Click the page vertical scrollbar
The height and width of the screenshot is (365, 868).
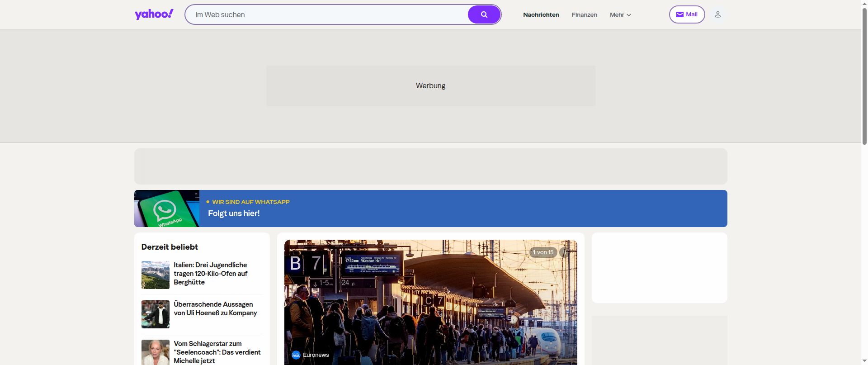[864, 182]
